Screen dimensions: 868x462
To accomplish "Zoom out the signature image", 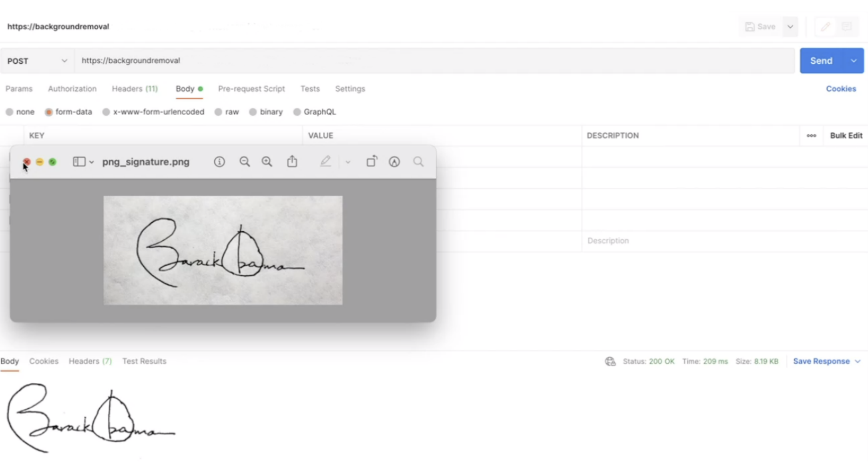I will 244,162.
